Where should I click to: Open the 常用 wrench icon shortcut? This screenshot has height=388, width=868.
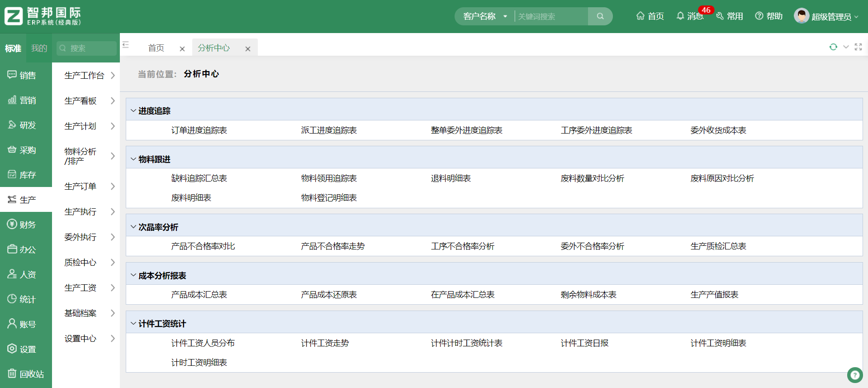(720, 16)
